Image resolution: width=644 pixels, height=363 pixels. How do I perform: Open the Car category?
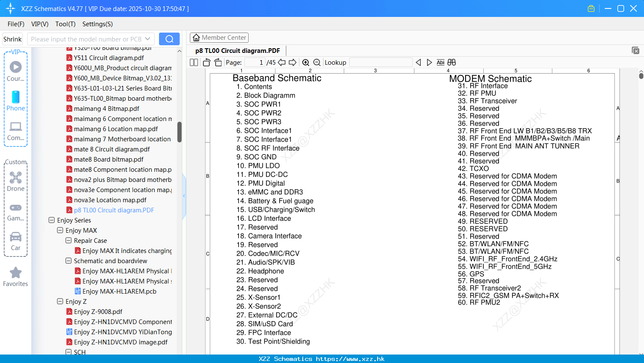pos(16,241)
